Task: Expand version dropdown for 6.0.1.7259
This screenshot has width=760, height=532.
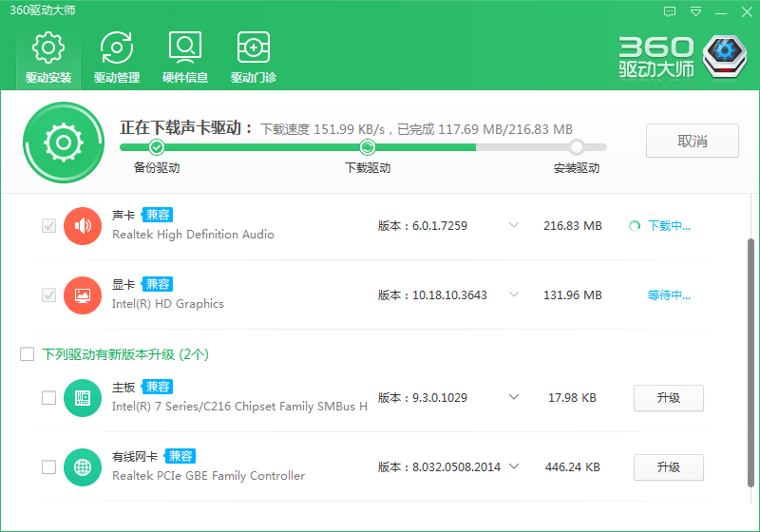Action: point(514,225)
